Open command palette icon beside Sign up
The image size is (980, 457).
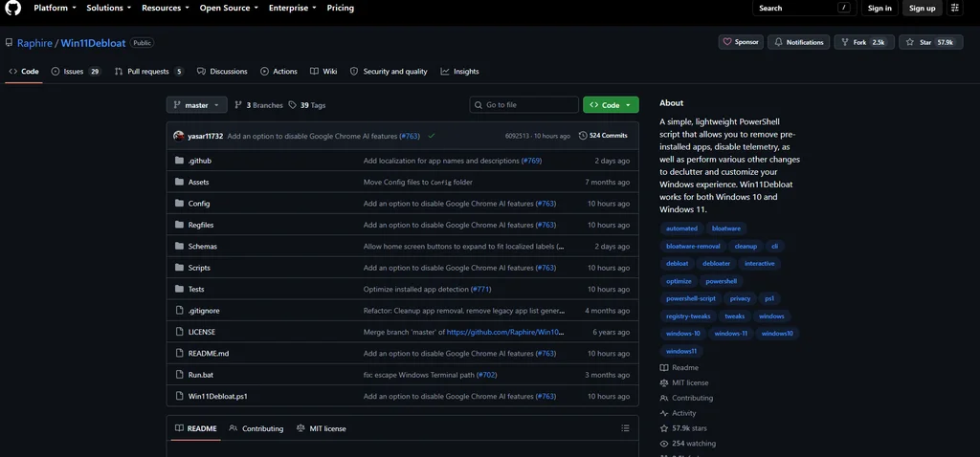(954, 8)
